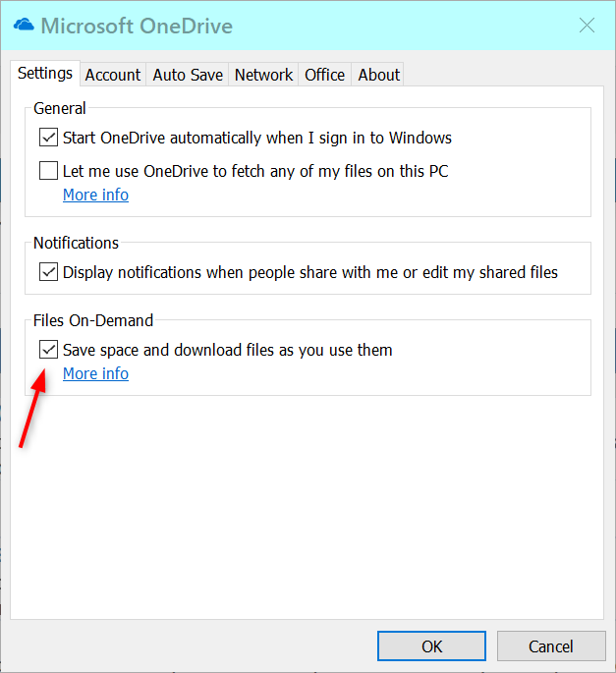Open More info link under General
Viewport: 616px width, 673px height.
tap(95, 195)
